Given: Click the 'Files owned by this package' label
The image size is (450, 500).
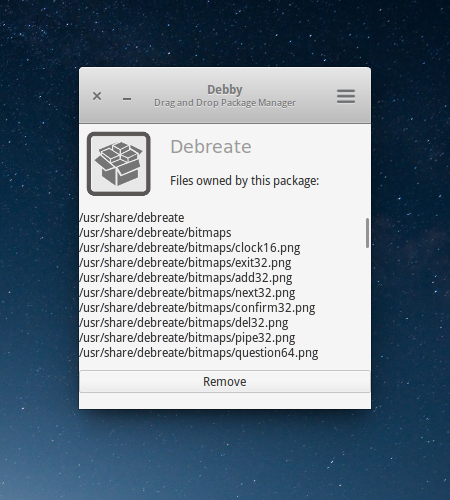Looking at the screenshot, I should tap(244, 181).
